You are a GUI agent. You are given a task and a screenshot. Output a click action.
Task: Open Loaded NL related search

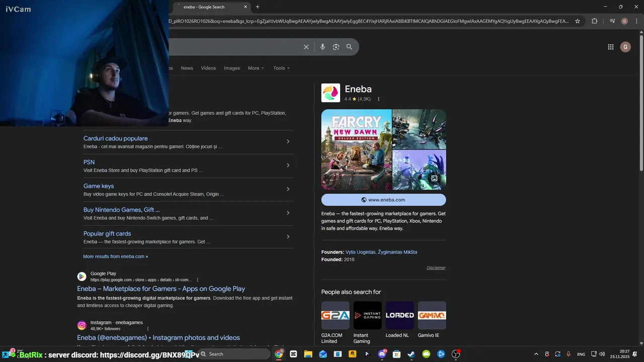[x=399, y=320]
